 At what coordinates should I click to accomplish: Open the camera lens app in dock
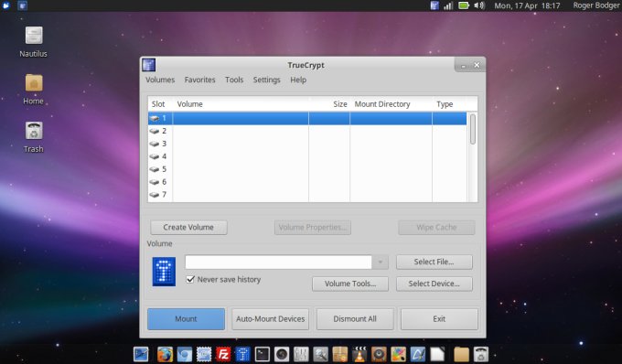tap(282, 354)
